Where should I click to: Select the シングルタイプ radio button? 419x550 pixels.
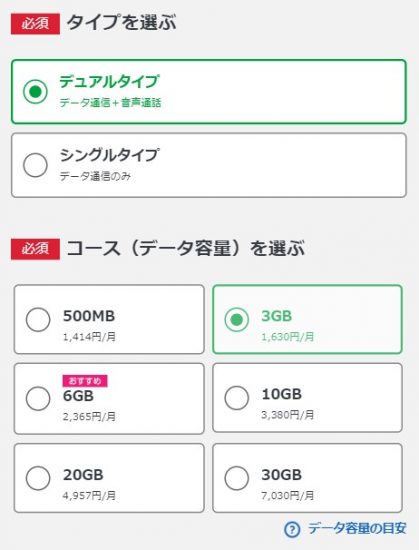pos(35,165)
